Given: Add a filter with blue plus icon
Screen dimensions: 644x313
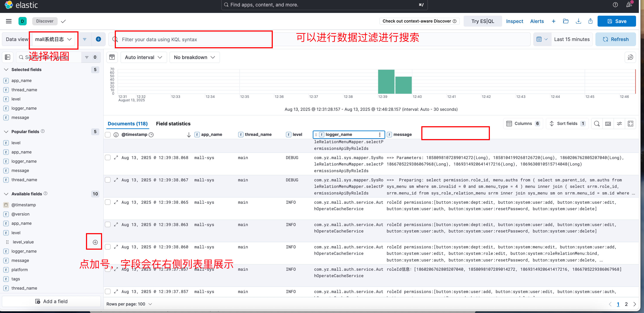Looking at the screenshot, I should 98,39.
